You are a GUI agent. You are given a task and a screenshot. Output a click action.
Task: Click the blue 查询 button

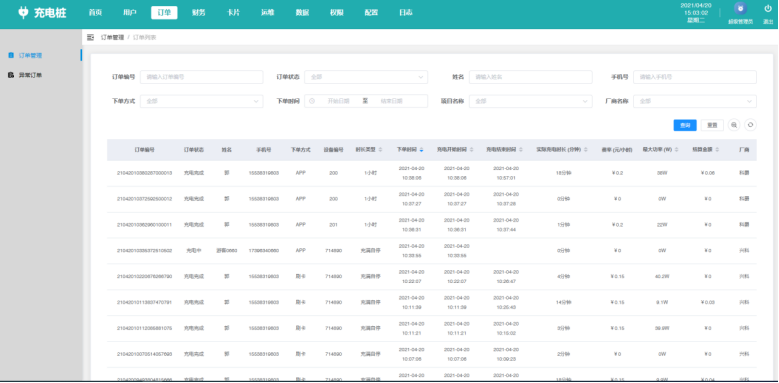(x=685, y=125)
